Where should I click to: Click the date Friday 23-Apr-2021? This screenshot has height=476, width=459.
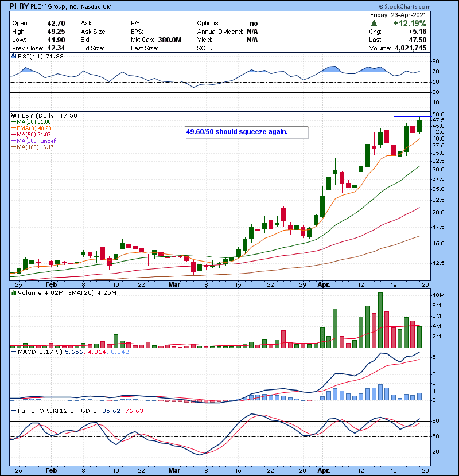tap(398, 15)
